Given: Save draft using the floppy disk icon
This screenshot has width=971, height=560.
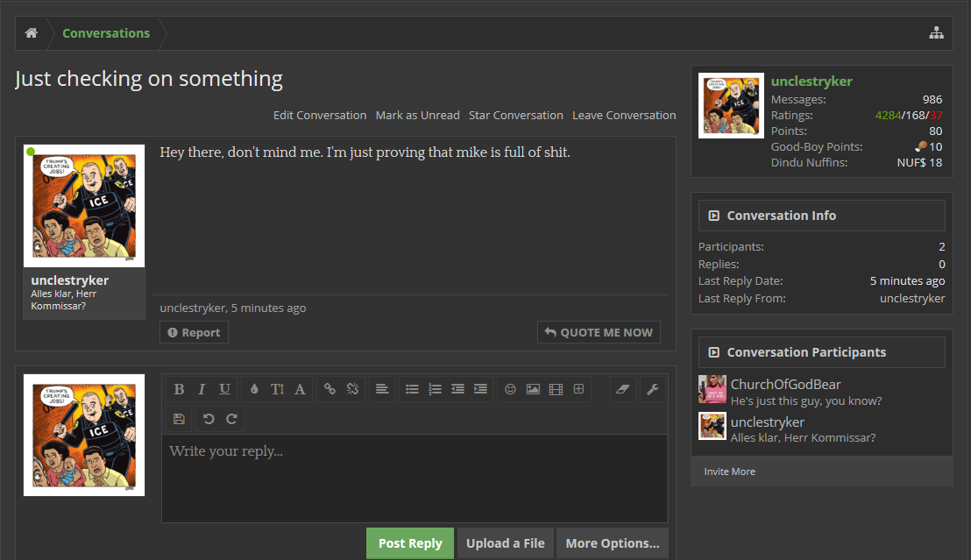Looking at the screenshot, I should 179,419.
